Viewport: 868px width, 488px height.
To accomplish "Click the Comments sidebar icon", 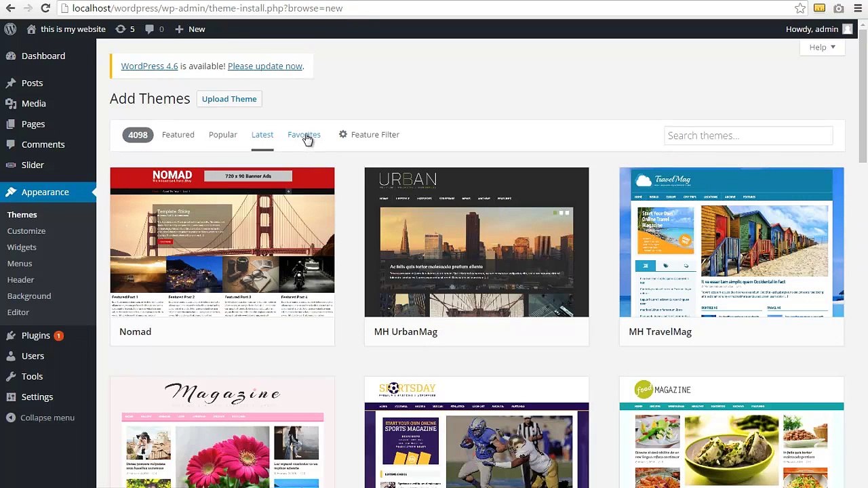I will [11, 144].
